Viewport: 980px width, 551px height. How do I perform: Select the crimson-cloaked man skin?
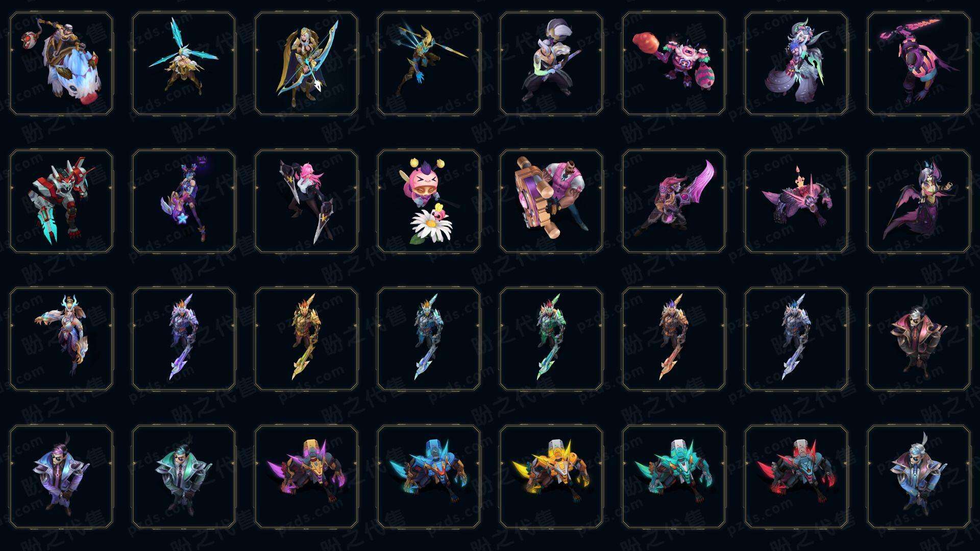919,339
